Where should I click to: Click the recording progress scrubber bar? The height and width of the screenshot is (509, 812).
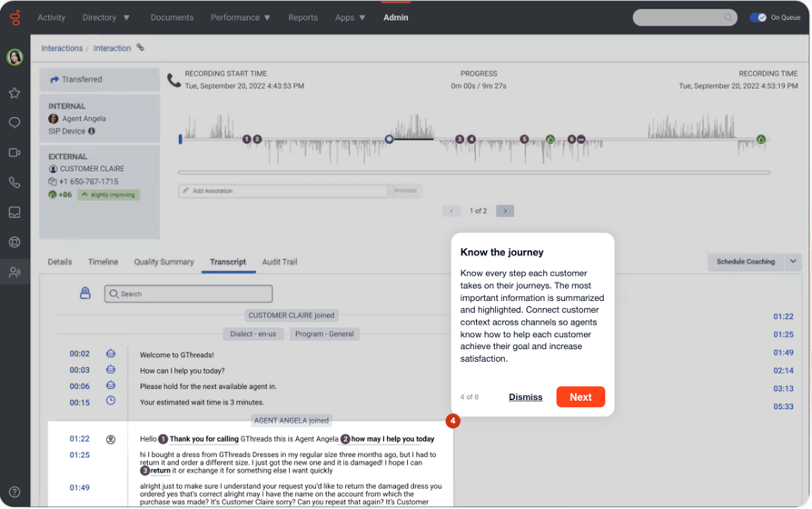[x=474, y=172]
